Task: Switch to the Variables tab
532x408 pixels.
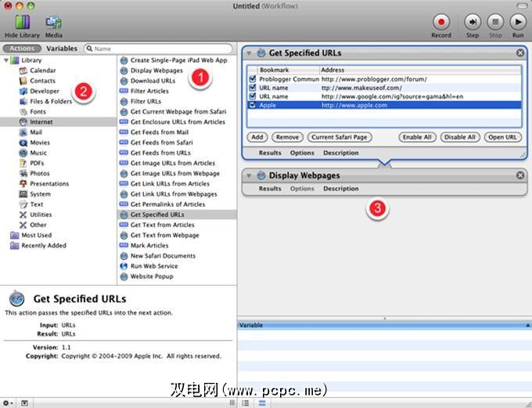Action: point(62,49)
